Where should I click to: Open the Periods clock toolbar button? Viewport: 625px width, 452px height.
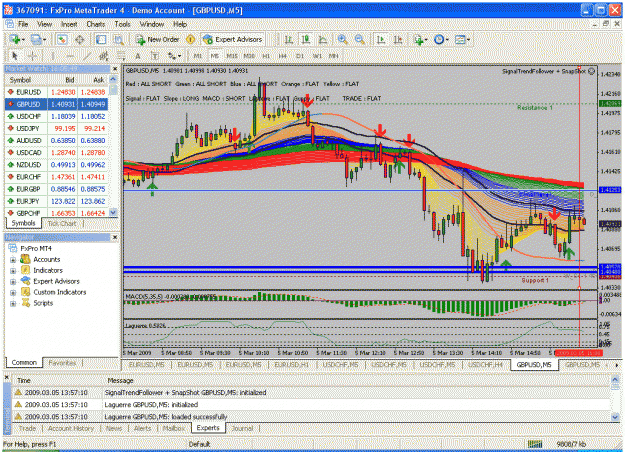441,39
